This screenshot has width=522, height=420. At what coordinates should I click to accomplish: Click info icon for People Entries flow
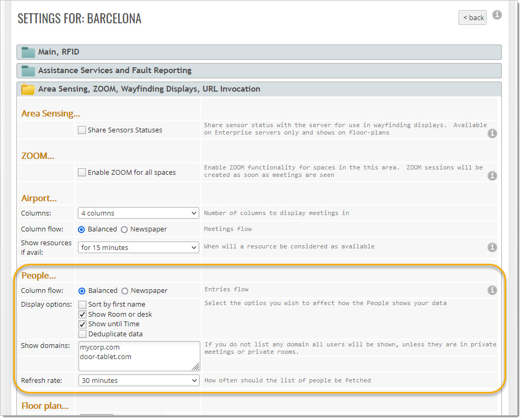click(492, 290)
